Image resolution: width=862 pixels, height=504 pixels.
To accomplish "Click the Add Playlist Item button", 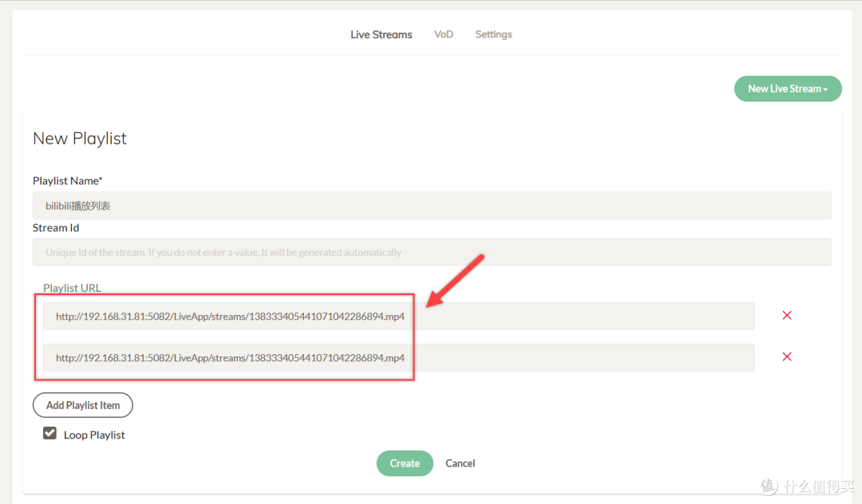I will tap(83, 405).
